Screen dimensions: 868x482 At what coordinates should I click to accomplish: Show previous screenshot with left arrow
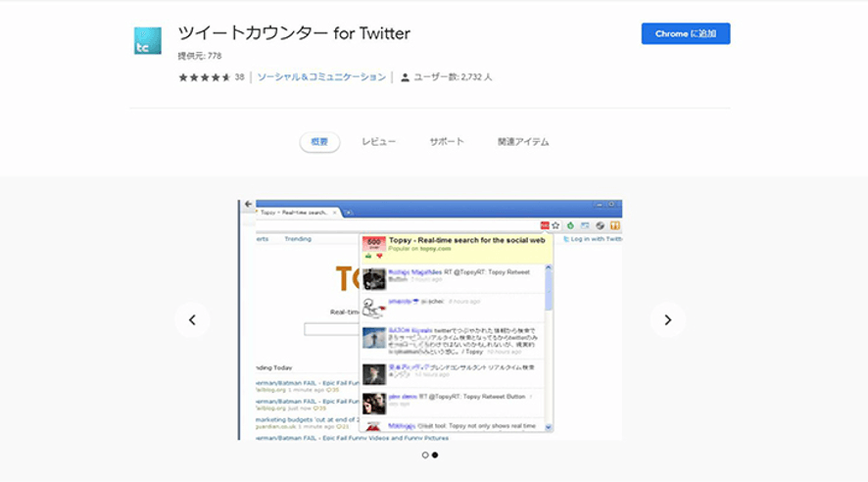coord(192,319)
